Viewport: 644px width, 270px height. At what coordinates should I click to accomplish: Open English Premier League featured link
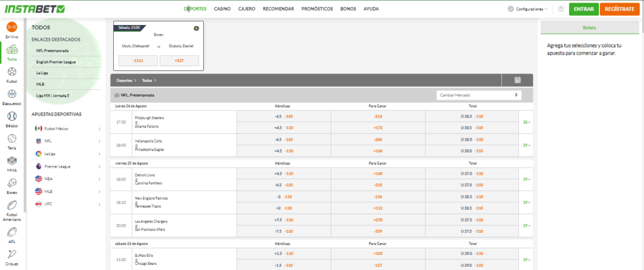click(x=56, y=62)
